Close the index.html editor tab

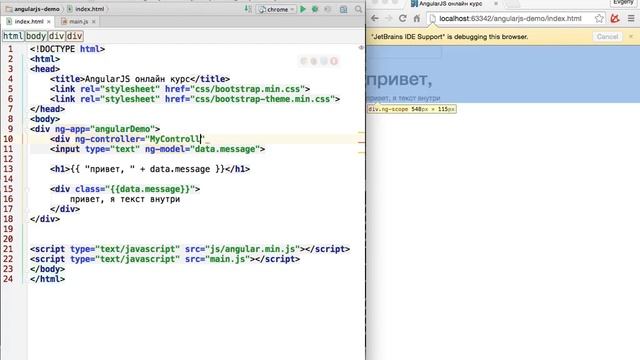pyautogui.click(x=49, y=22)
